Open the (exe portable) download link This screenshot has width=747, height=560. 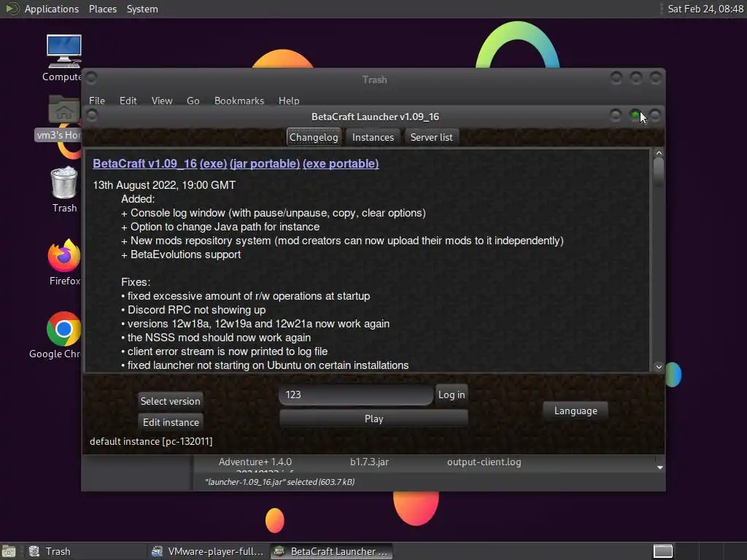pos(341,163)
